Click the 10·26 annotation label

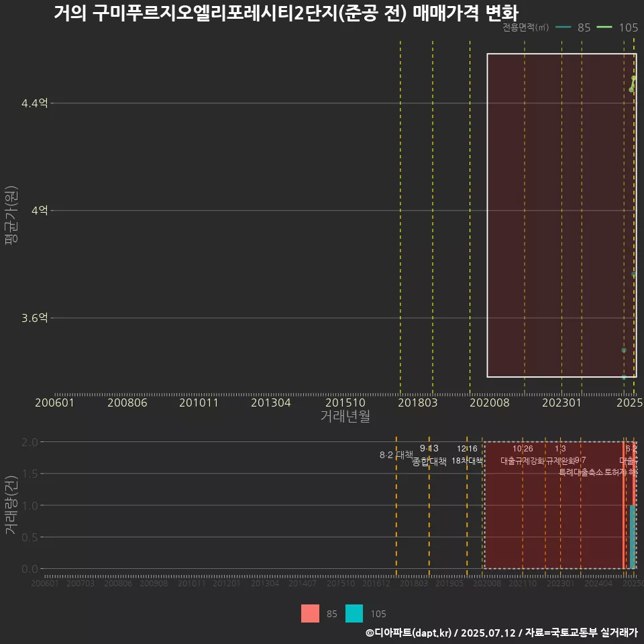[523, 449]
